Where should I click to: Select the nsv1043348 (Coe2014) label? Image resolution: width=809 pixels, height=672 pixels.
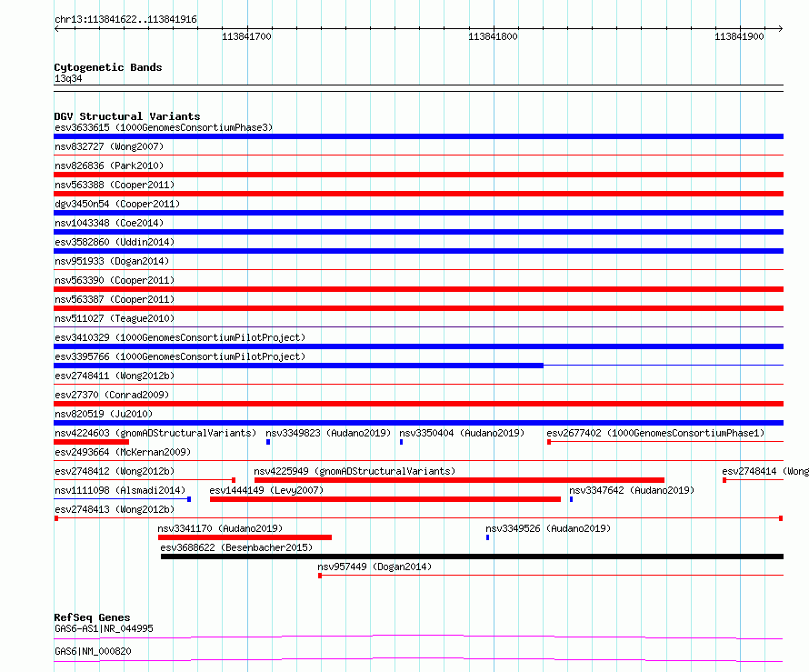(109, 223)
